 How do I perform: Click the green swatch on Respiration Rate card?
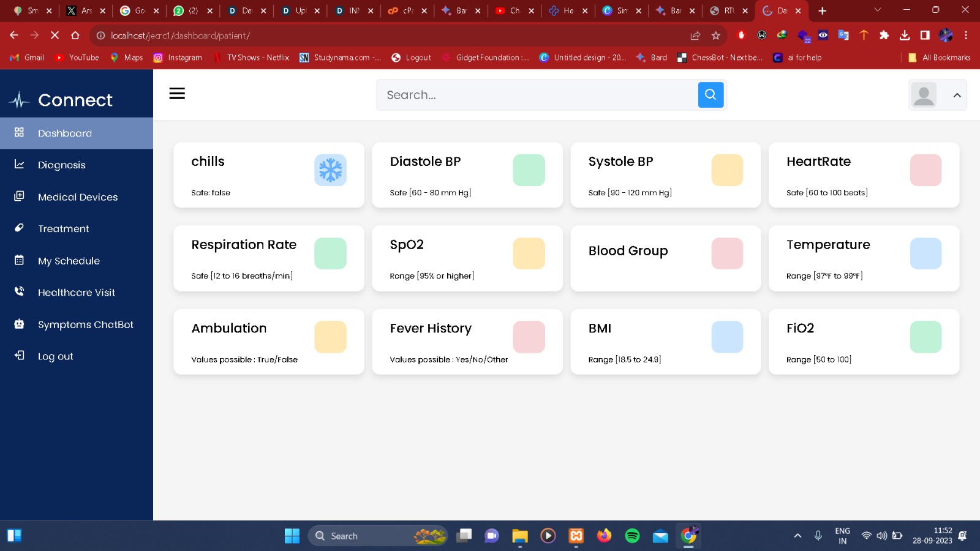pos(330,253)
